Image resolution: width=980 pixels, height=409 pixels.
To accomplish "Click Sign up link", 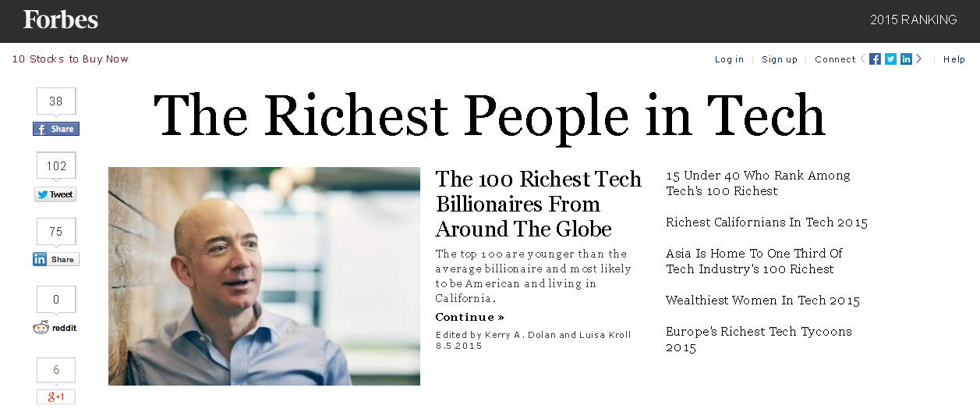I will point(779,59).
